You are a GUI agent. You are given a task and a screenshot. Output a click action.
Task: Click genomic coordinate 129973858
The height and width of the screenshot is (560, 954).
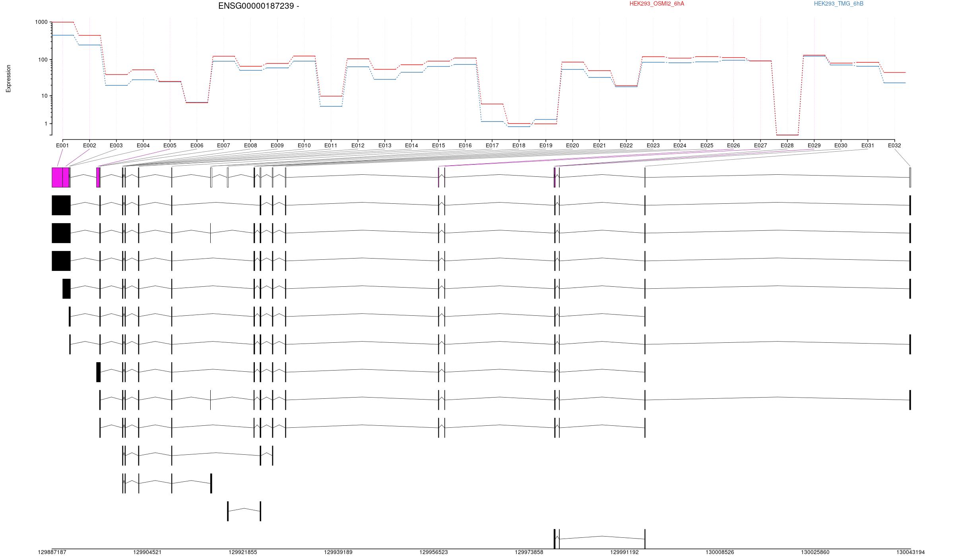coord(529,552)
